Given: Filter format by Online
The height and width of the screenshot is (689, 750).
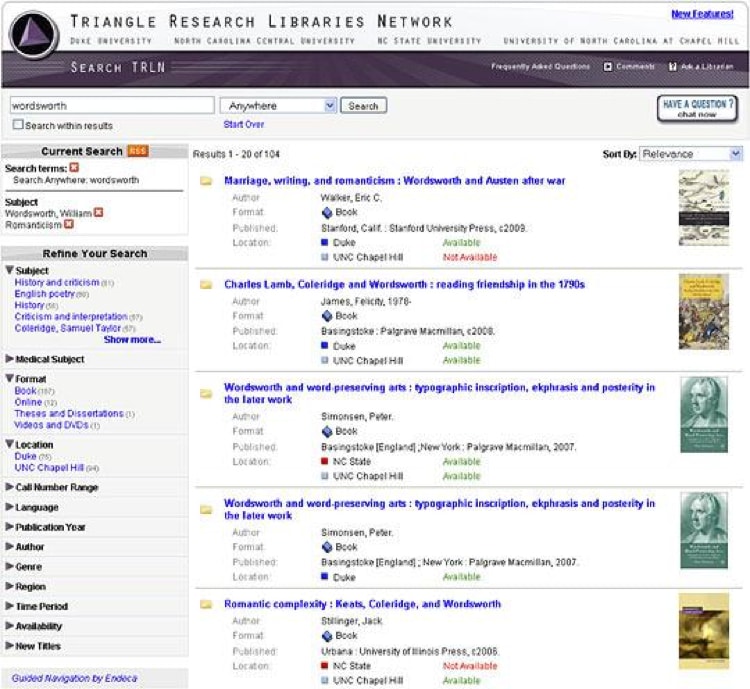Looking at the screenshot, I should pos(28,402).
